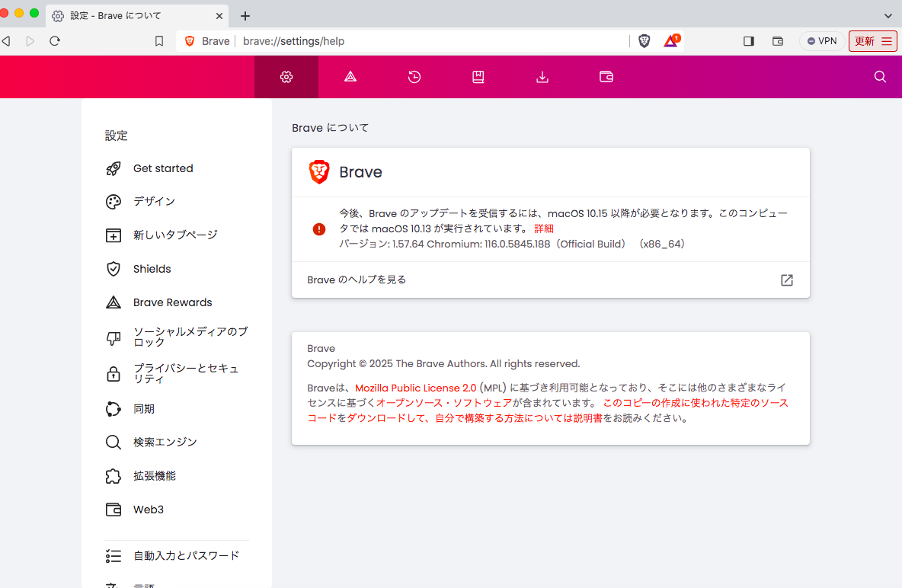Reload the page with the refresh icon
The width and height of the screenshot is (902, 588).
point(55,41)
